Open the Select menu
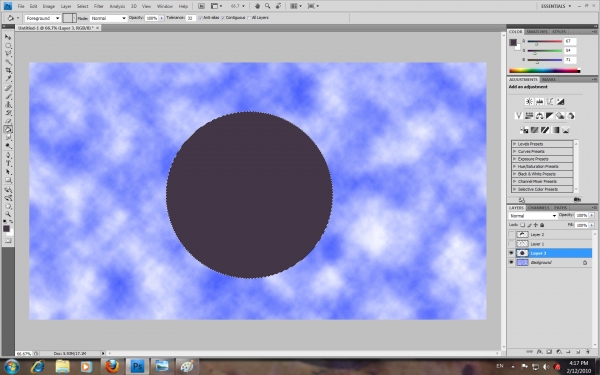 (82, 7)
